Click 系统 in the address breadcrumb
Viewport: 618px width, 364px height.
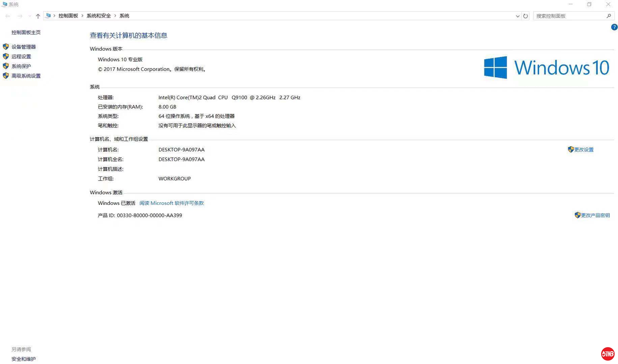[x=124, y=16]
